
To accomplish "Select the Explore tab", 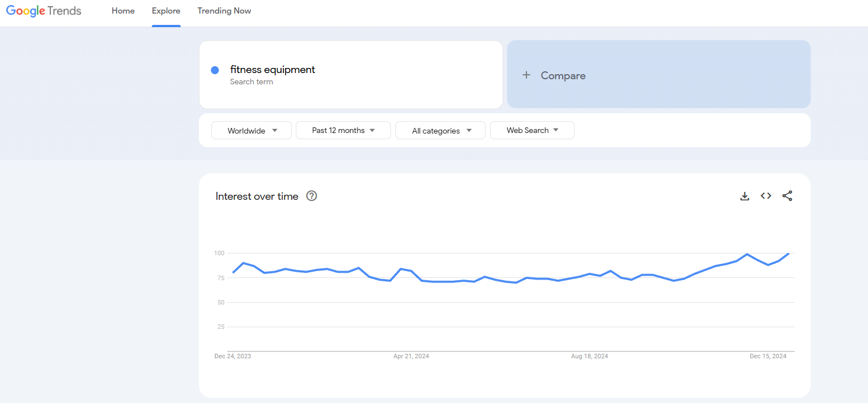I will click(166, 11).
